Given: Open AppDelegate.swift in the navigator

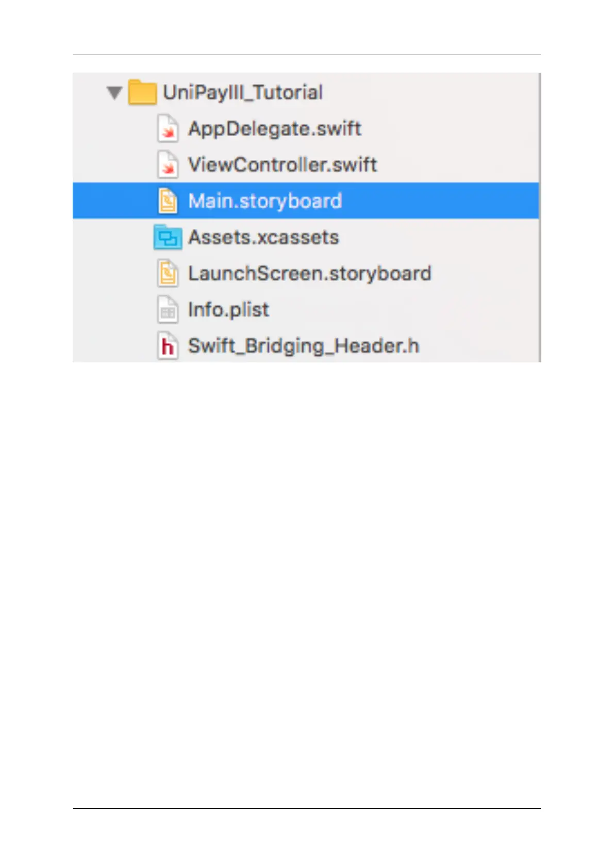Looking at the screenshot, I should pyautogui.click(x=274, y=129).
